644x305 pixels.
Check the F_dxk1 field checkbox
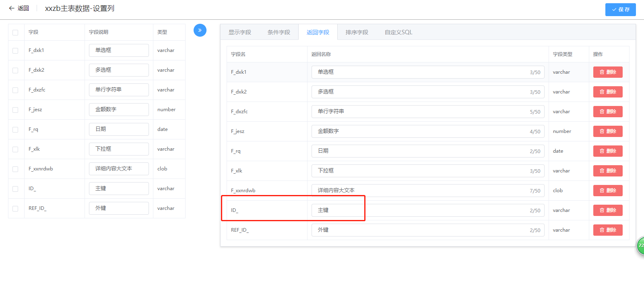pyautogui.click(x=15, y=51)
